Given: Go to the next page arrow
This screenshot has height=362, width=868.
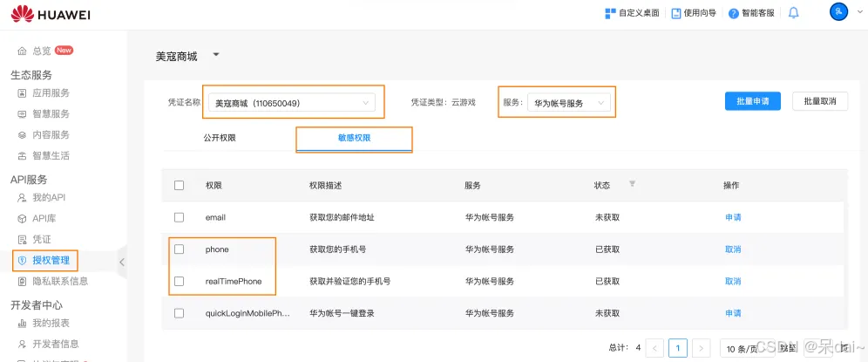Looking at the screenshot, I should (x=702, y=348).
